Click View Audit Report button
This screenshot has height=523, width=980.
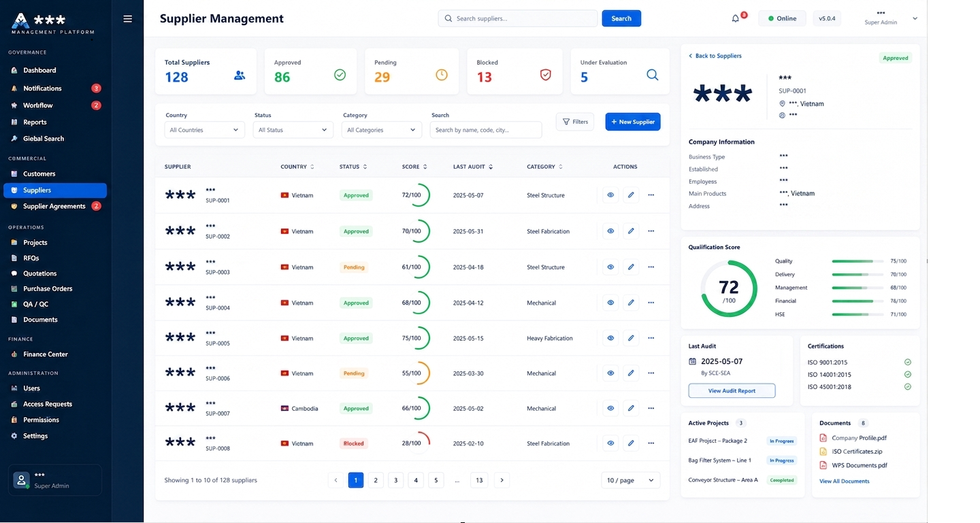click(732, 391)
